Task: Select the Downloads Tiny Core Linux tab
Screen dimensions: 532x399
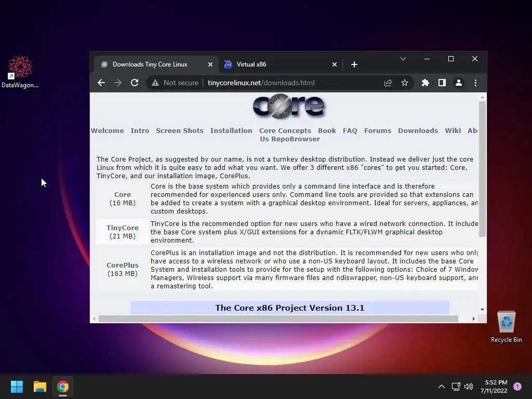Action: [156, 64]
